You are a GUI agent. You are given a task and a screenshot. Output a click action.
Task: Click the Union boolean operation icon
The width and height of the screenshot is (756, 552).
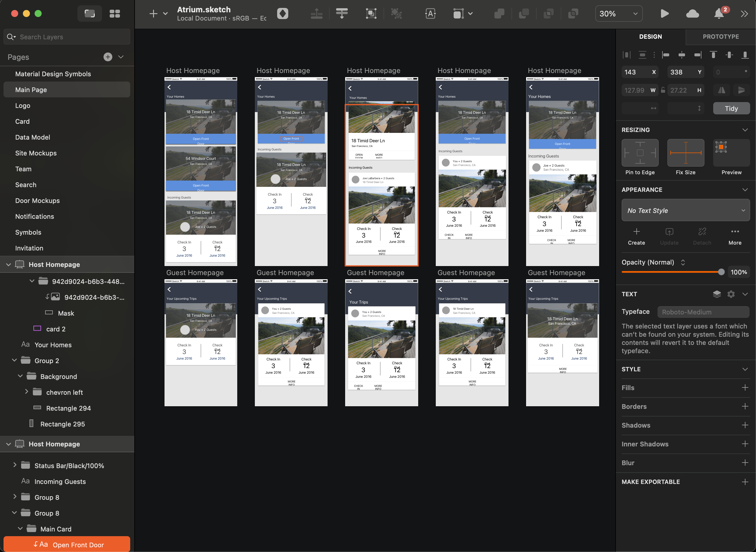[499, 14]
